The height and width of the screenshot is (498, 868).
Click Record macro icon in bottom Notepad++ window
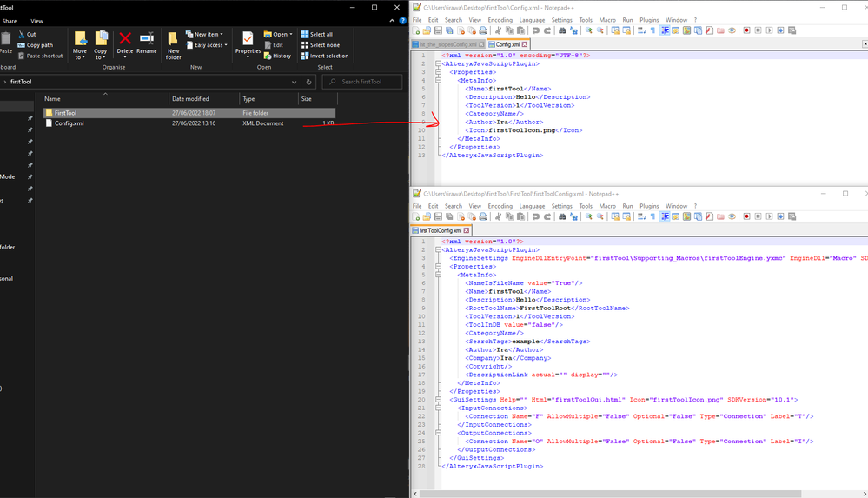point(746,216)
